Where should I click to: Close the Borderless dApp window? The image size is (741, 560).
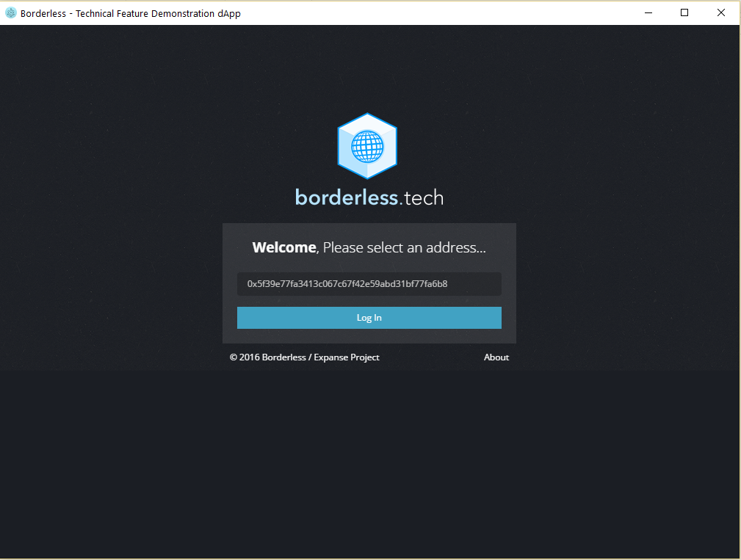[720, 12]
